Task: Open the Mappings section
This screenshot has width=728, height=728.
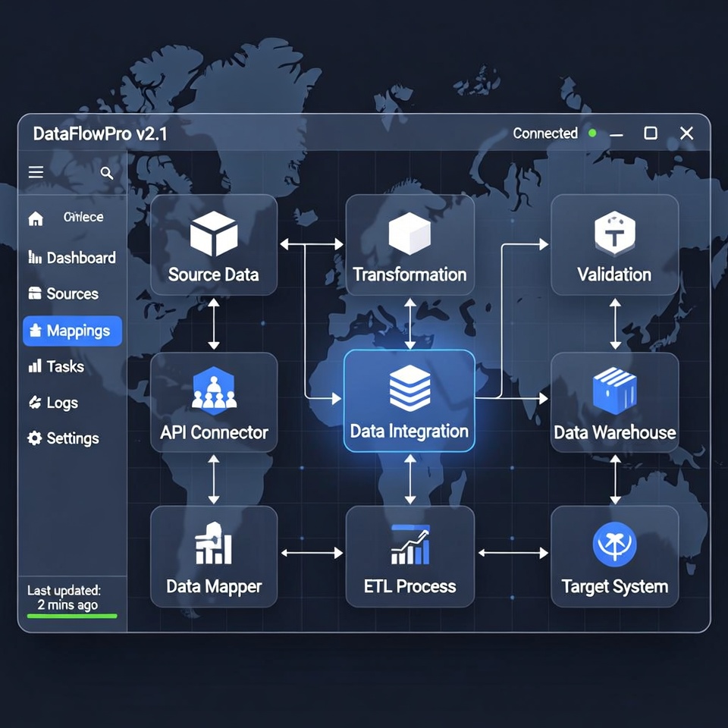Action: [x=72, y=331]
